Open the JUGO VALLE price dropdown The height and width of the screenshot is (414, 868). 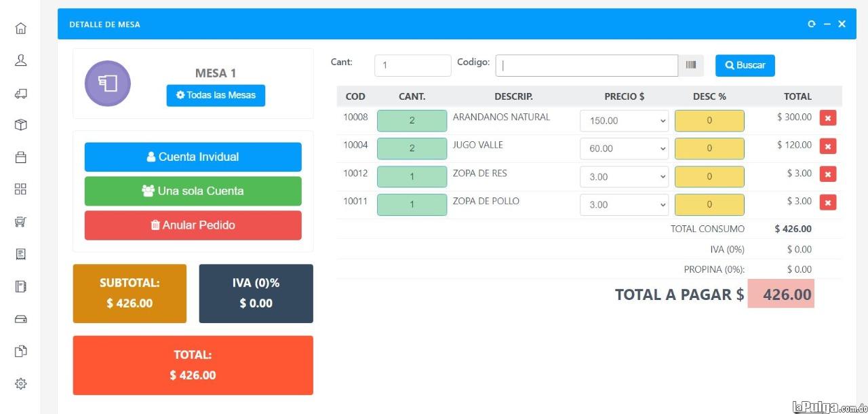pyautogui.click(x=624, y=149)
